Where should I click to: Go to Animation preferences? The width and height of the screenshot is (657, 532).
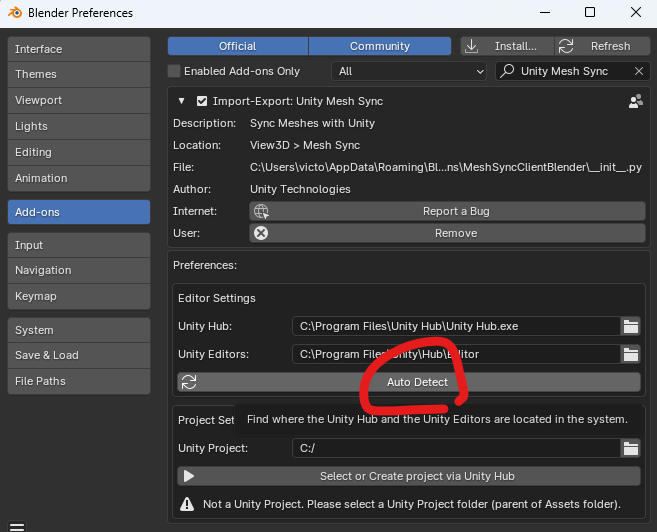tap(79, 178)
